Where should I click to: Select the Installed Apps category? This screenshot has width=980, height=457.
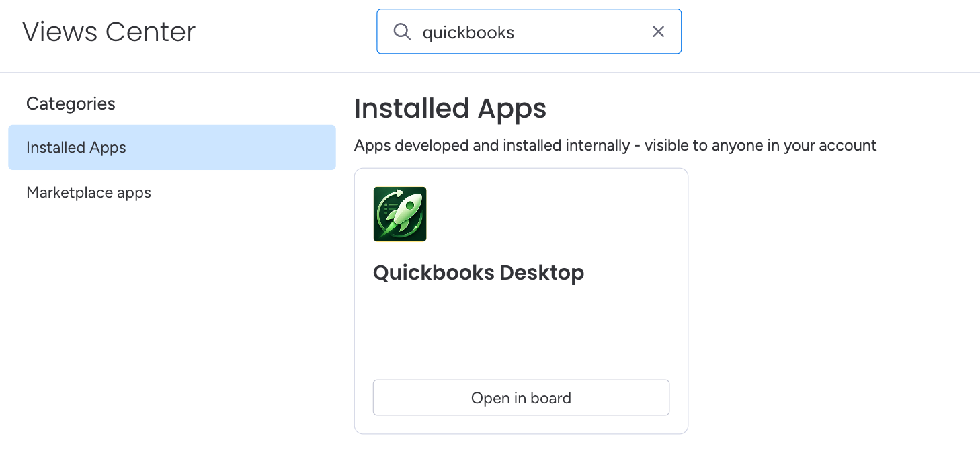[x=172, y=147]
